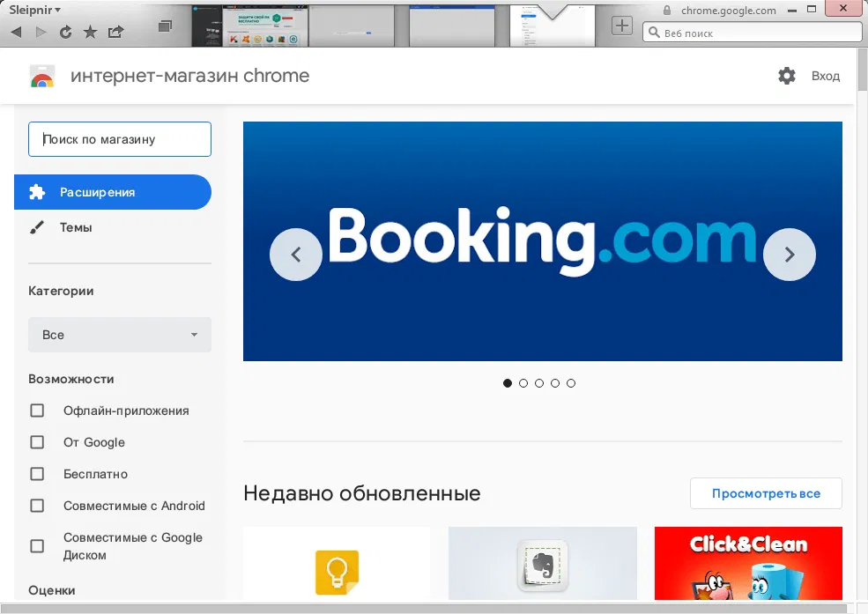Click the Категории label
The height and width of the screenshot is (614, 868).
61,291
